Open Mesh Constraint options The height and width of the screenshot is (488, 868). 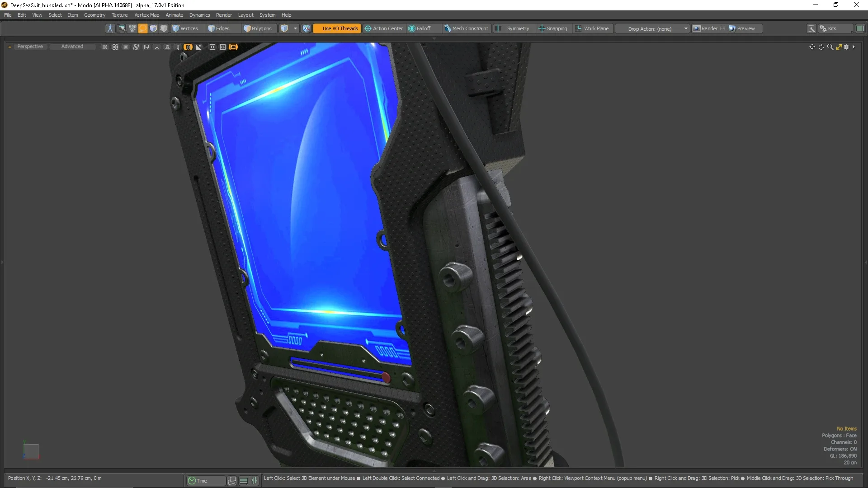466,28
